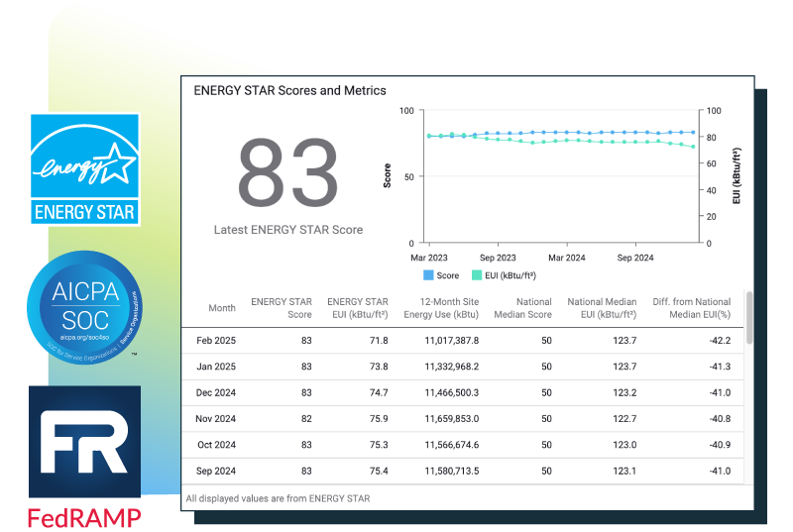
Task: Click the 11,017,387.8 energy use value
Action: [x=452, y=341]
